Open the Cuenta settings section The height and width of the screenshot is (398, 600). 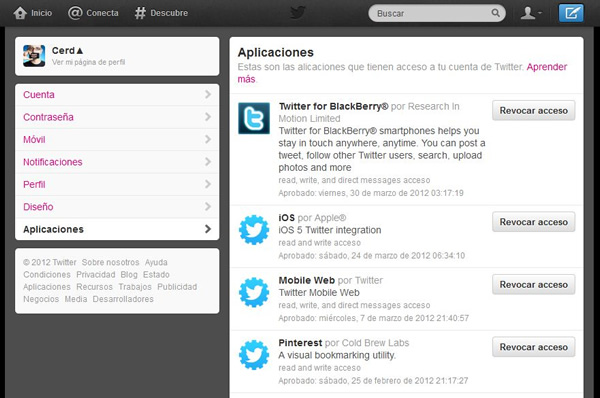117,95
